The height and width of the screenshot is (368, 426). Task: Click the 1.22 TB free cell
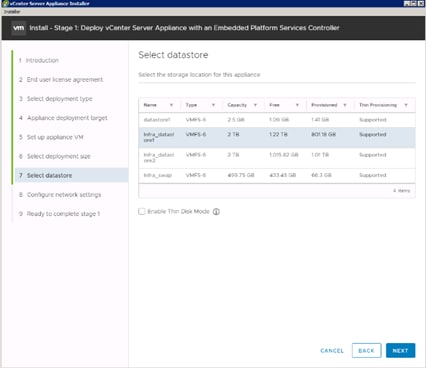[278, 134]
